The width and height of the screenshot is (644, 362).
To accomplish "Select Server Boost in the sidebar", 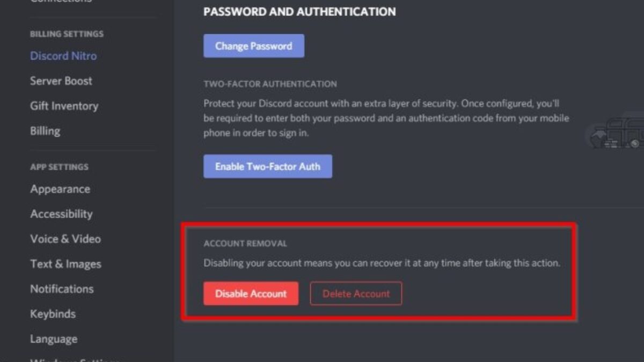I will pos(61,81).
